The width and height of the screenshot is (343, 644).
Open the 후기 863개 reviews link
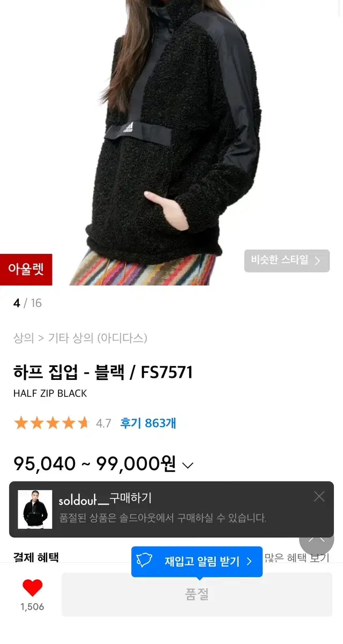pyautogui.click(x=148, y=423)
